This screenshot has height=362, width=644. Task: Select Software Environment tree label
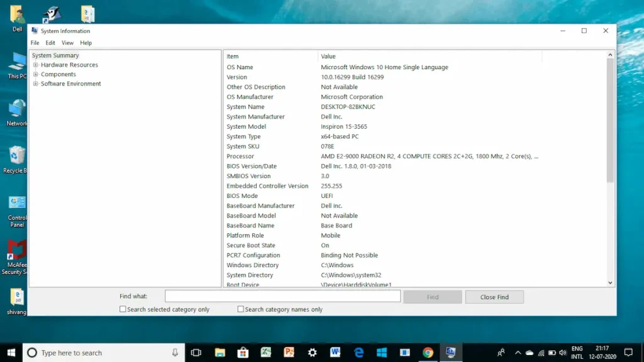point(70,84)
